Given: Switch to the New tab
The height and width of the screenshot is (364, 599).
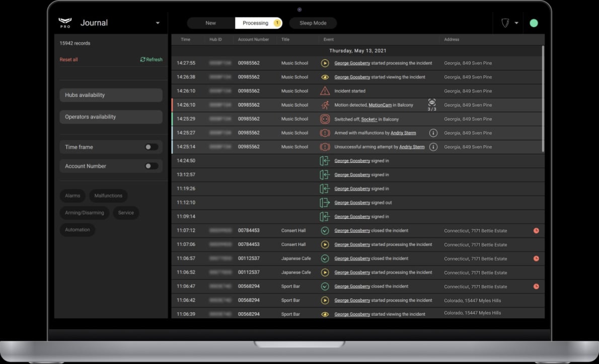Looking at the screenshot, I should click(210, 23).
